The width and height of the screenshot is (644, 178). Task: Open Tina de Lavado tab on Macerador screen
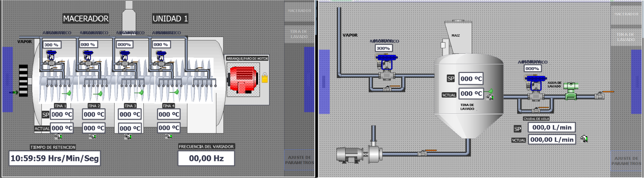click(x=299, y=34)
